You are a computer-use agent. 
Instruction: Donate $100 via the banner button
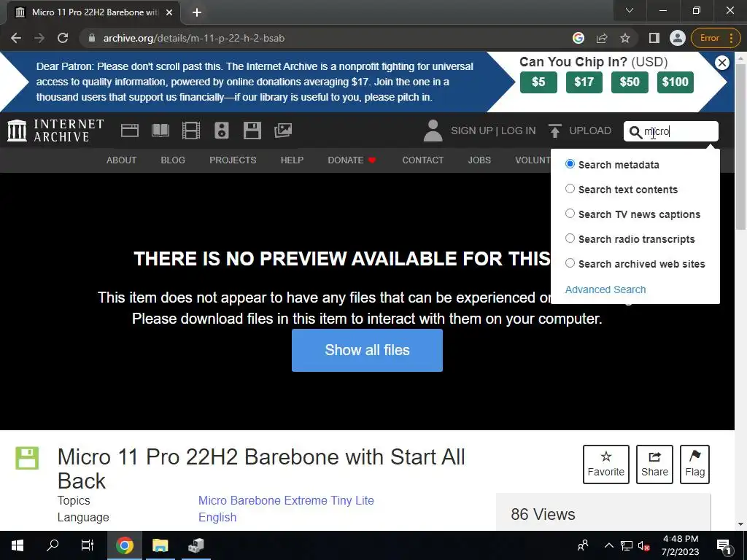pyautogui.click(x=675, y=82)
